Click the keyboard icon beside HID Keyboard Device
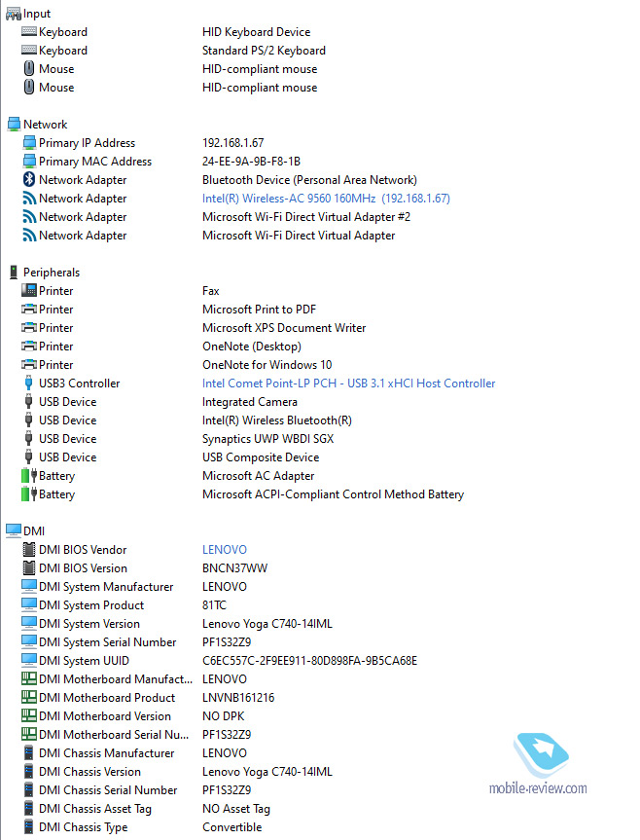Image resolution: width=640 pixels, height=840 pixels. click(29, 31)
